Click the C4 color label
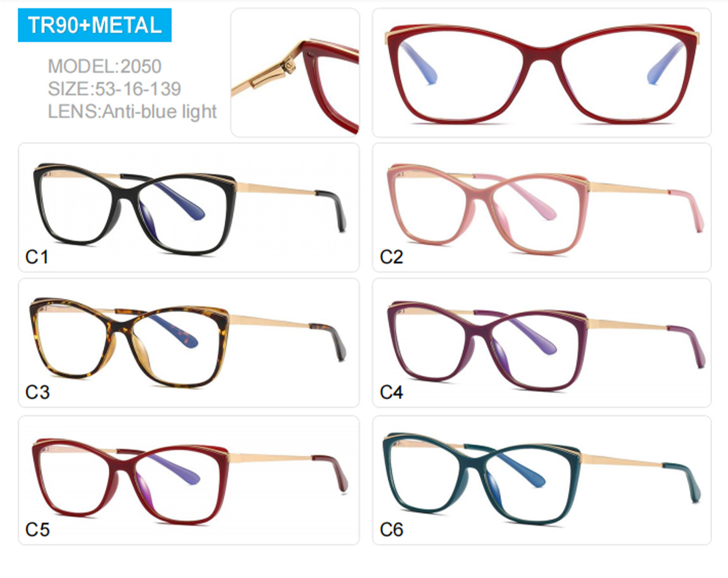The width and height of the screenshot is (728, 578). point(391,393)
